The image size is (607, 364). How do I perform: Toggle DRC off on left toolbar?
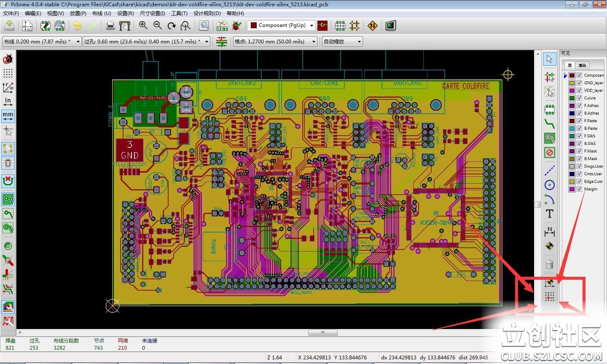tap(8, 59)
